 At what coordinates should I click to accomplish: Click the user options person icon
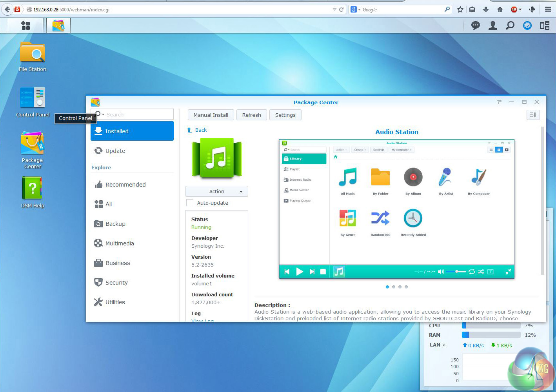click(493, 25)
